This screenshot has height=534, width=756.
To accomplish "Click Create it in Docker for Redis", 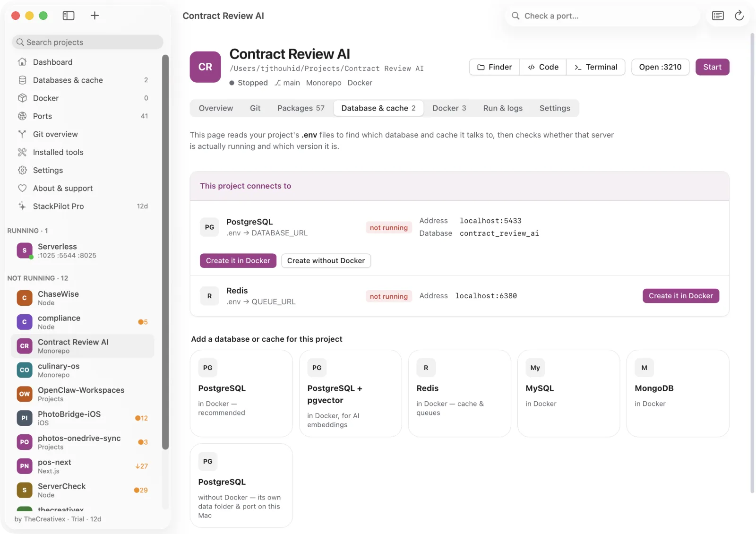I will [x=681, y=296].
